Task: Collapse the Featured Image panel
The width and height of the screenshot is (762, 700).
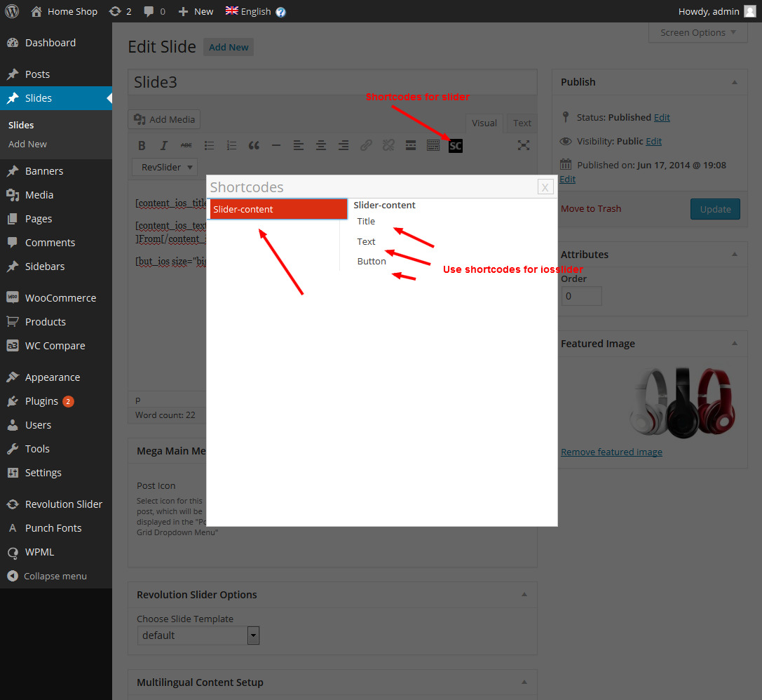Action: pyautogui.click(x=734, y=344)
